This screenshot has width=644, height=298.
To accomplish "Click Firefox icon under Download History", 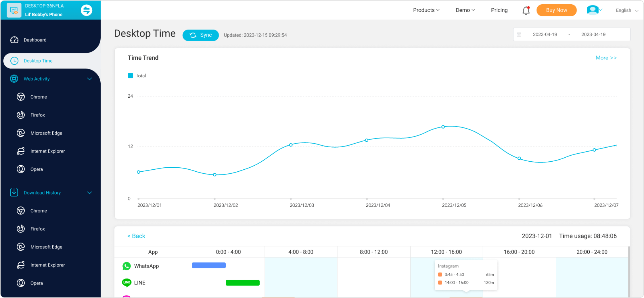I will click(21, 229).
